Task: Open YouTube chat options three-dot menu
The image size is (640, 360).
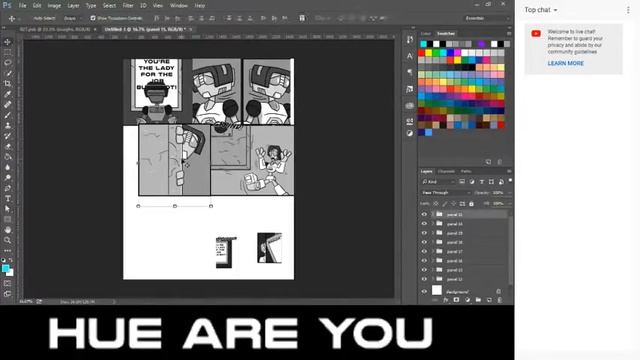Action: pos(628,10)
